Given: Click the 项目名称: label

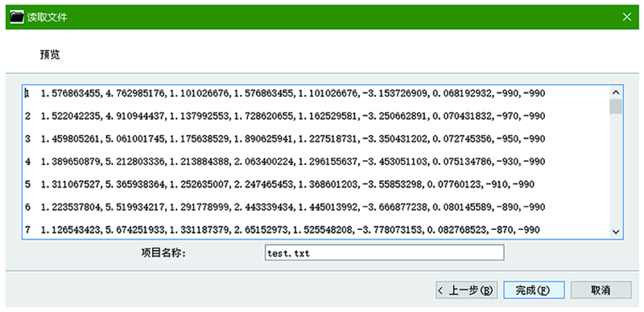Looking at the screenshot, I should 163,252.
